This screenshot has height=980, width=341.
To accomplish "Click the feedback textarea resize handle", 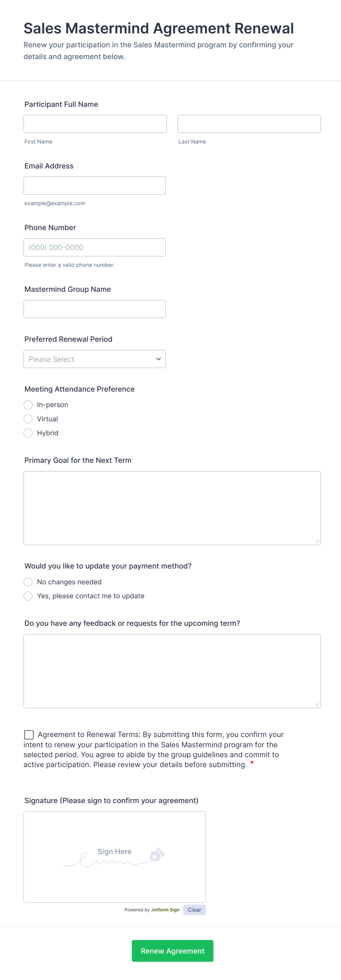I will point(317,704).
